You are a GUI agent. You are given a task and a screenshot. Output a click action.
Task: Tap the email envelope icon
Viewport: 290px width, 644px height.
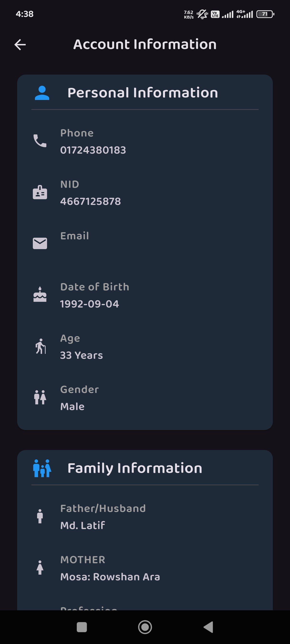click(40, 243)
